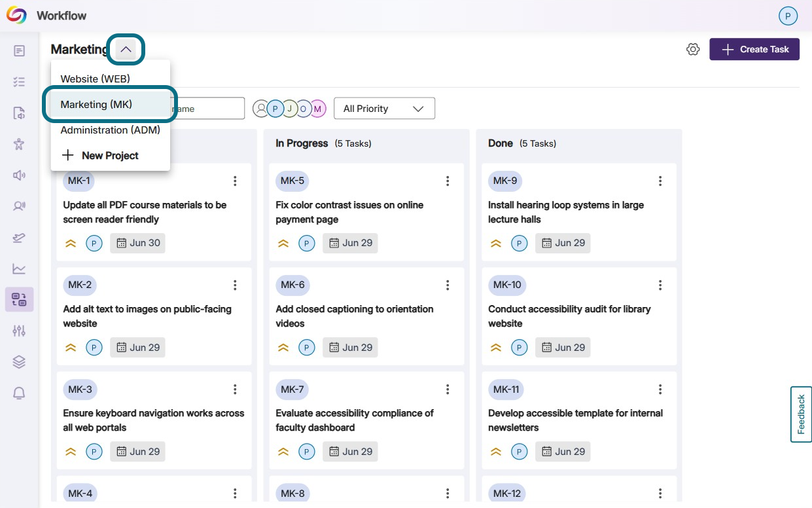Open the sliders settings sidebar icon
This screenshot has height=508, width=812.
tap(19, 331)
